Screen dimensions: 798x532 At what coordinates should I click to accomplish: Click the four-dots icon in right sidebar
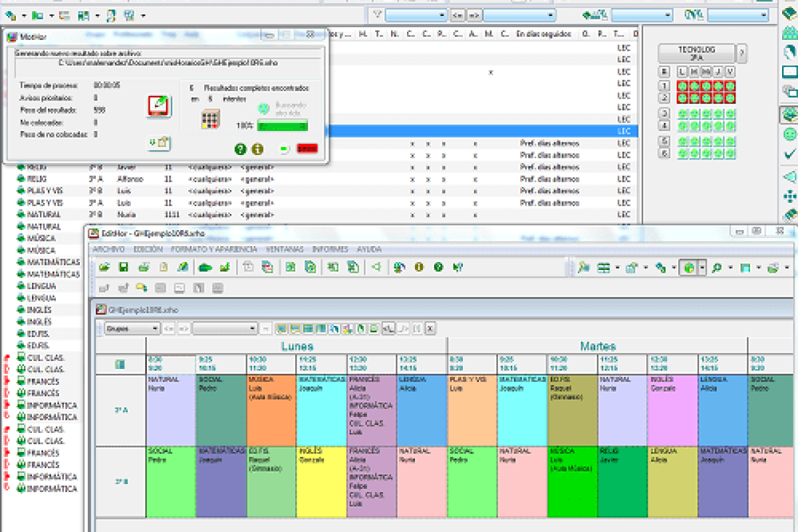[x=789, y=196]
